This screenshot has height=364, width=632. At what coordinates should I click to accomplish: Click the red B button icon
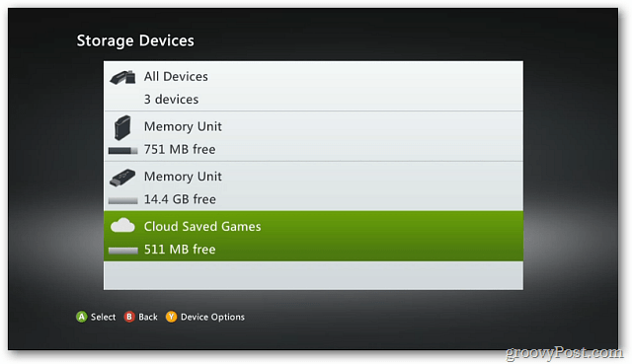pyautogui.click(x=129, y=317)
